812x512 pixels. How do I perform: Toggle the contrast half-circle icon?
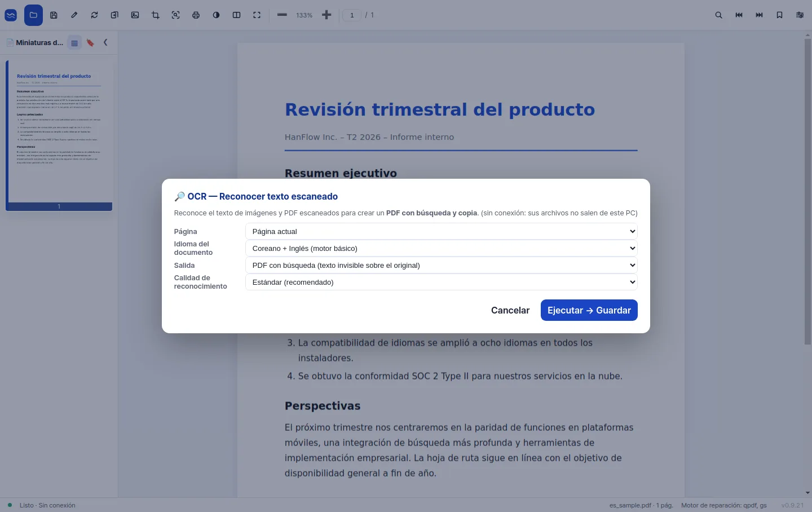217,15
